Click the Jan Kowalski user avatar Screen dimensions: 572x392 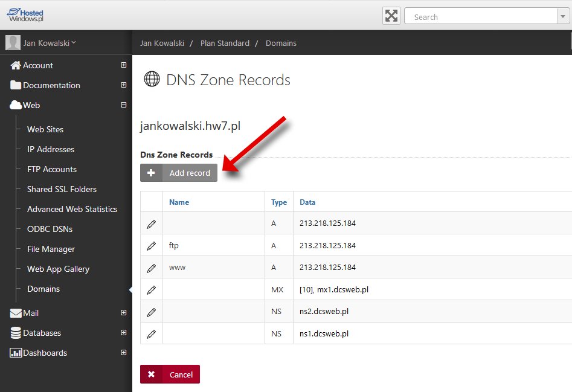(x=13, y=43)
